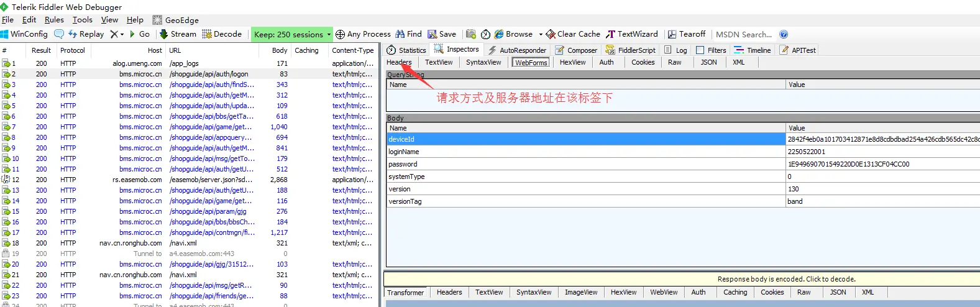This screenshot has width=980, height=307.
Task: Select request Raw tab
Action: point(675,62)
